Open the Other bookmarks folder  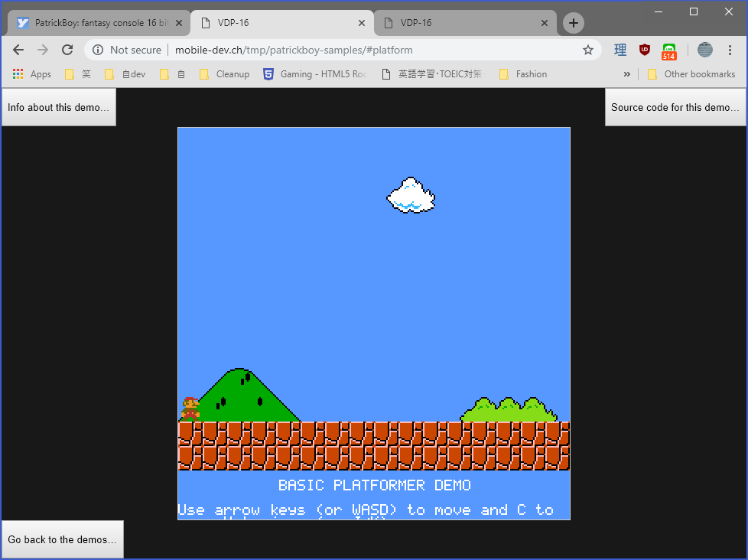click(691, 74)
